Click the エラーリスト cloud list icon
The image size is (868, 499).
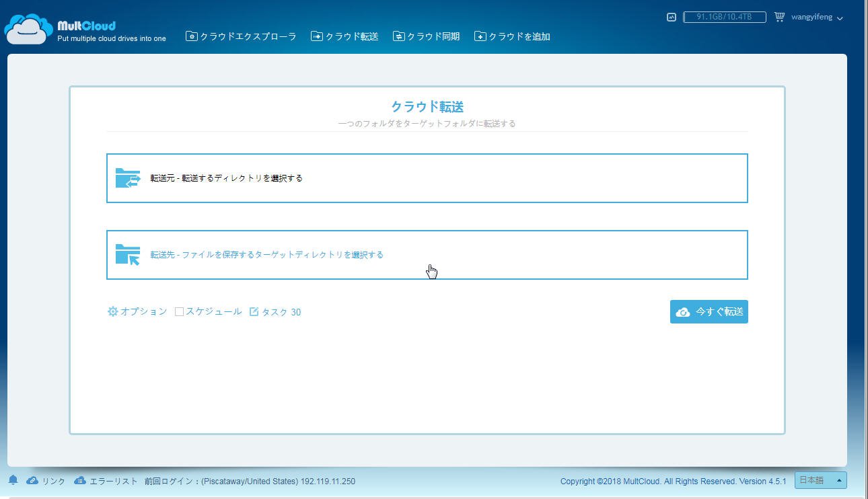(80, 481)
